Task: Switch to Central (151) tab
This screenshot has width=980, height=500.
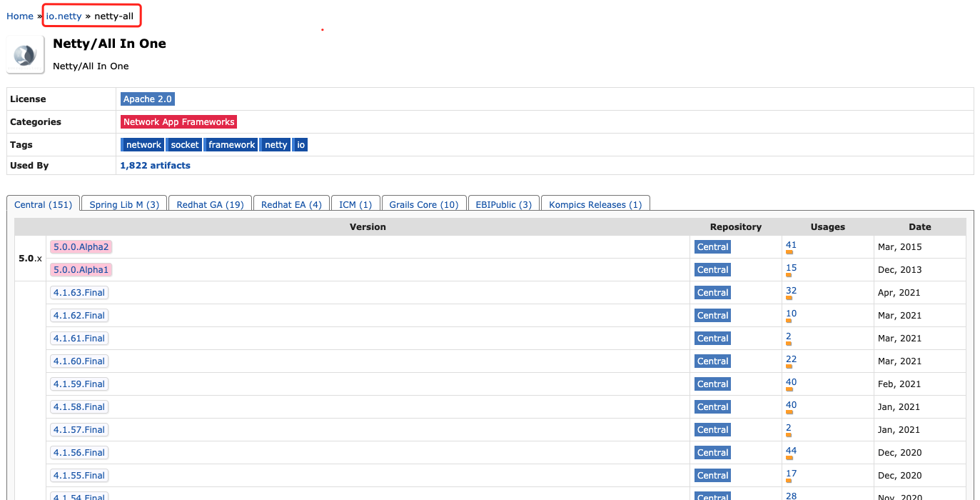Action: 43,204
